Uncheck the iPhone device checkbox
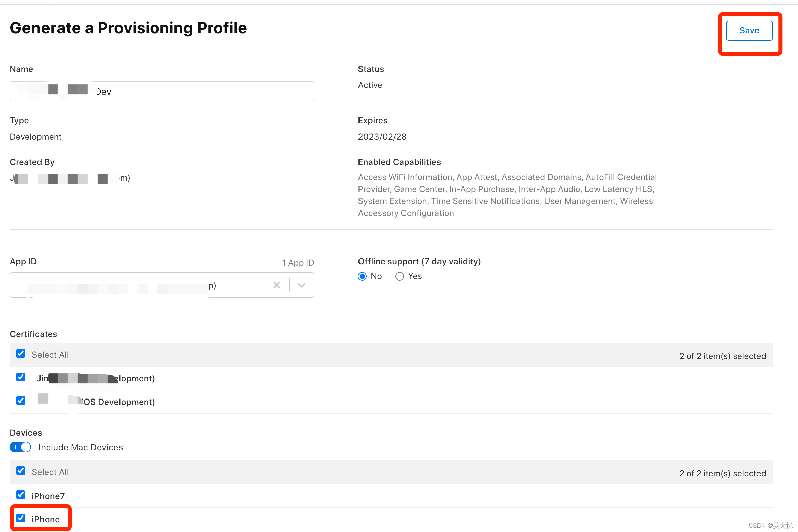Image resolution: width=798 pixels, height=532 pixels. click(x=21, y=518)
